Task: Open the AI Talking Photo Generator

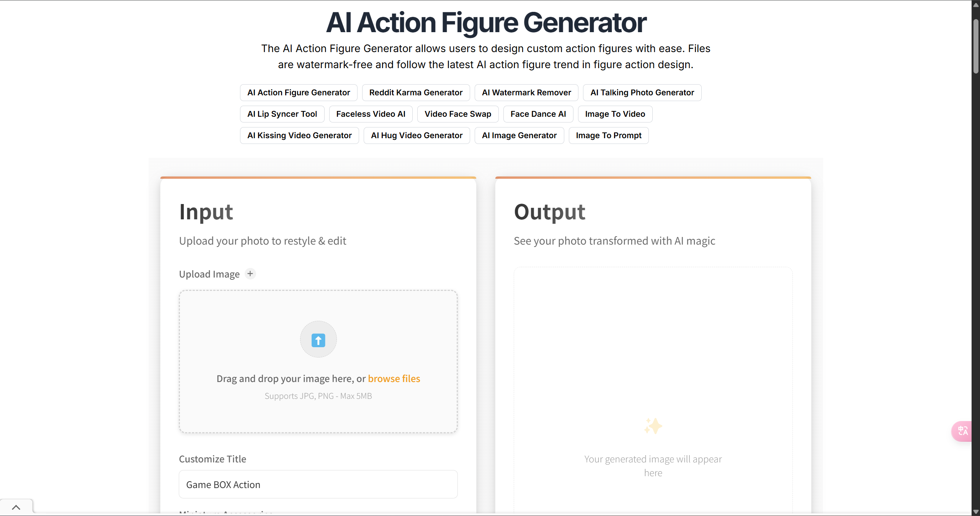Action: click(x=642, y=93)
